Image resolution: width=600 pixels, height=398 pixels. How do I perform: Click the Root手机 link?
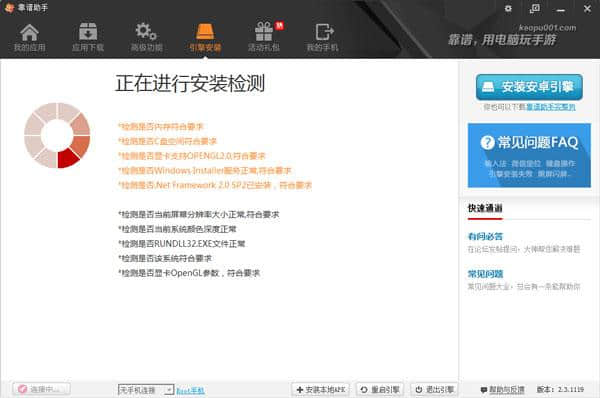pyautogui.click(x=190, y=390)
